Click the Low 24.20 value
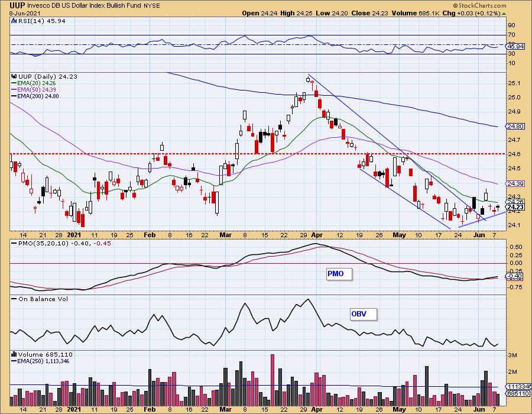Image resolution: width=532 pixels, height=414 pixels. (x=332, y=13)
